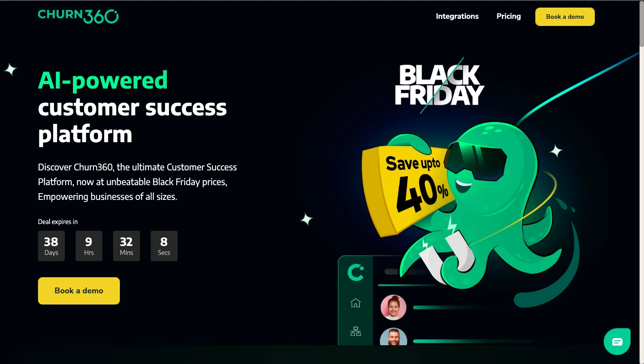The height and width of the screenshot is (364, 644).
Task: Open the Pricing page
Action: [508, 17]
